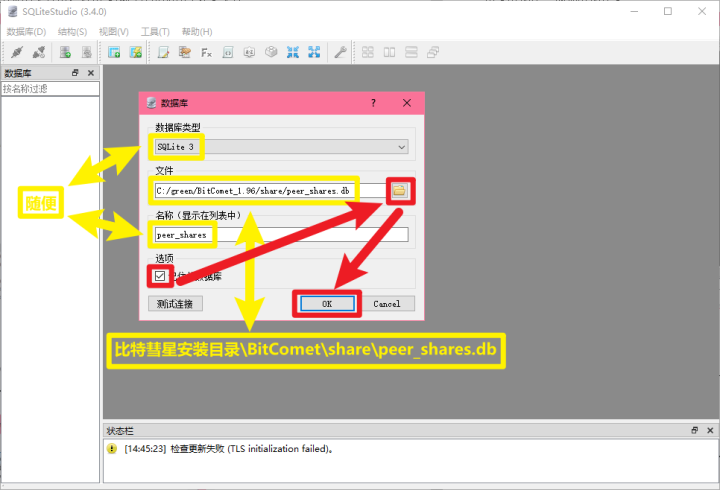Click the cascade windows toolbar icon
Image resolution: width=720 pixels, height=490 pixels.
pyautogui.click(x=433, y=52)
